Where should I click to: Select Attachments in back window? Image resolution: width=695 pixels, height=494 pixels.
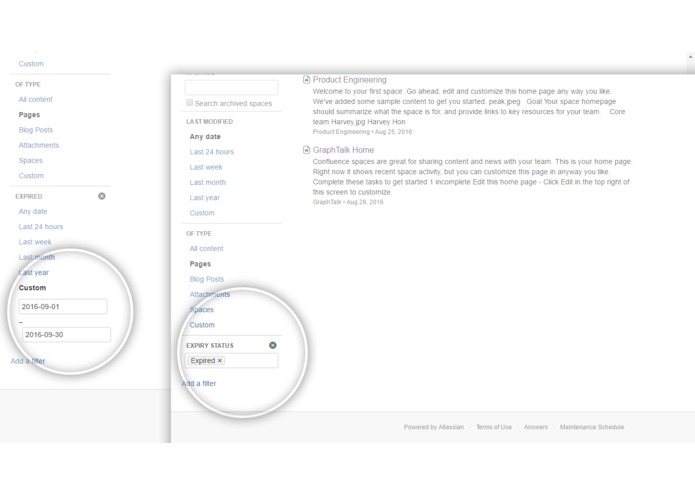(39, 145)
